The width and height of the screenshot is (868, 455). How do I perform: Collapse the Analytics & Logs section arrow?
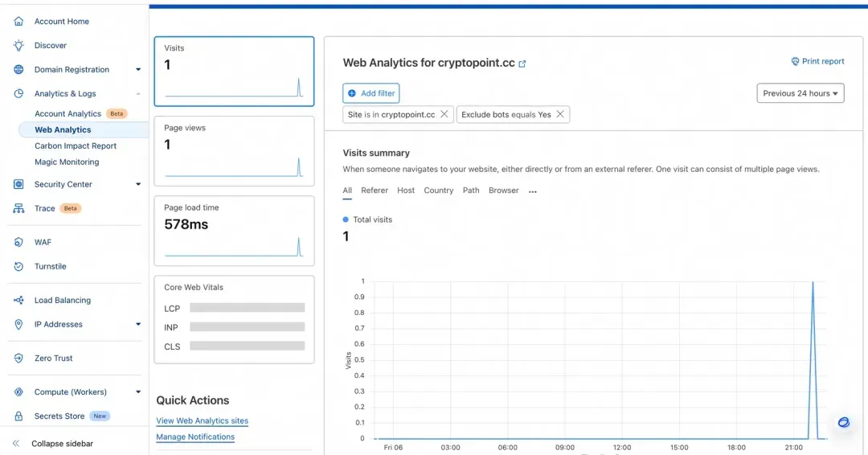(x=138, y=93)
